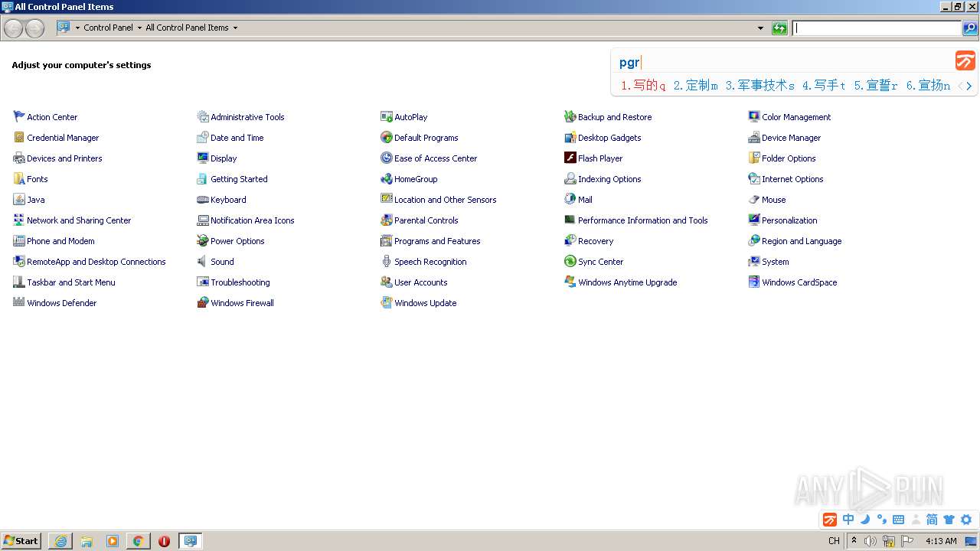Click the Windows Firewall icon
The width and height of the screenshot is (980, 551).
click(x=203, y=302)
